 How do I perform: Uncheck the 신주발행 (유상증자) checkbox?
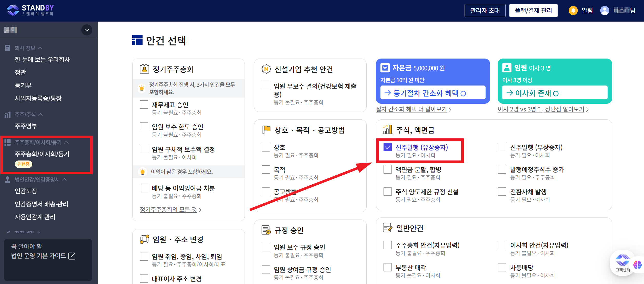coord(388,147)
